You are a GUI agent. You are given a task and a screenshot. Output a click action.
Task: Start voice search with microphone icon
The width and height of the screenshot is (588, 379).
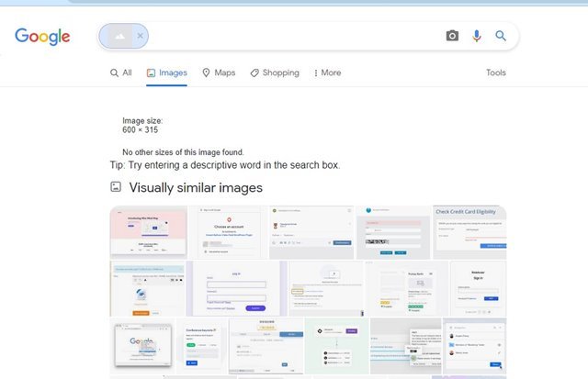pos(477,36)
